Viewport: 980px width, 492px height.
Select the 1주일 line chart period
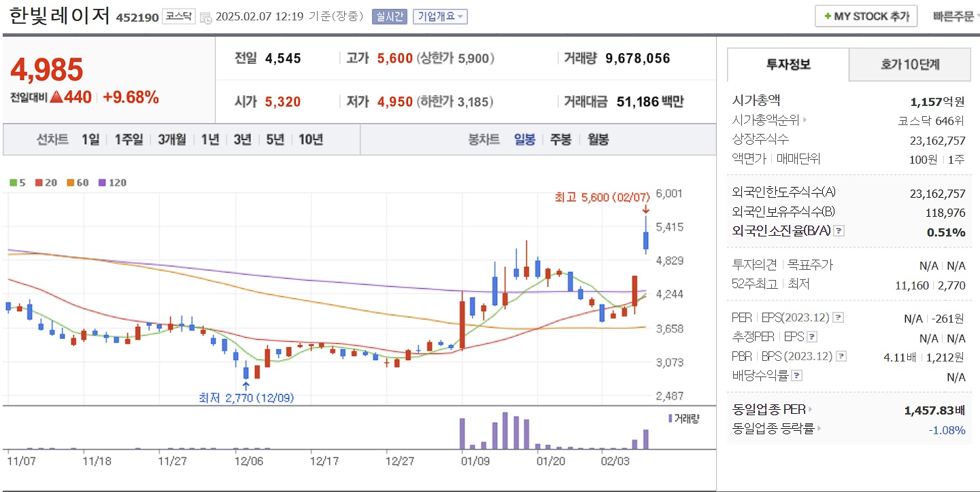coord(129,139)
